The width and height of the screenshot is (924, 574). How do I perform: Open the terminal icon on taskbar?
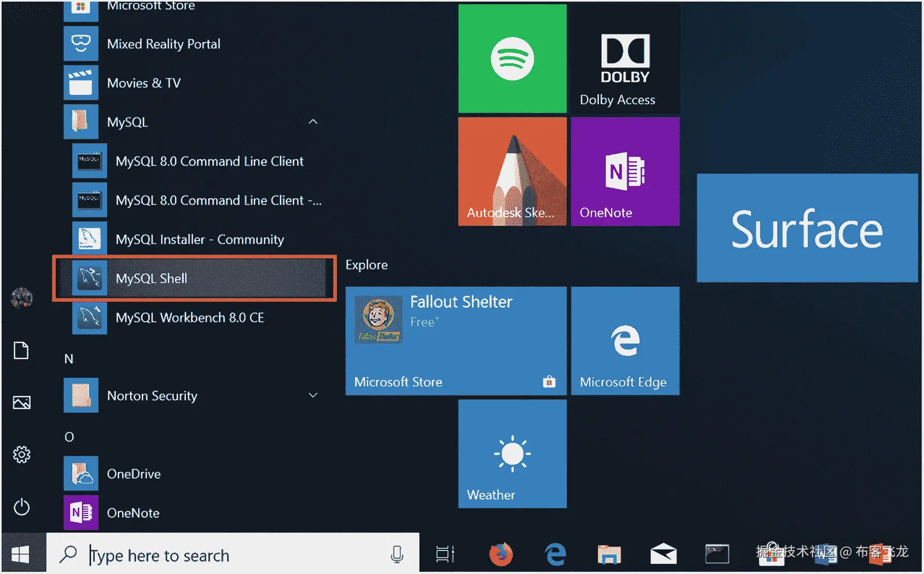[x=717, y=554]
